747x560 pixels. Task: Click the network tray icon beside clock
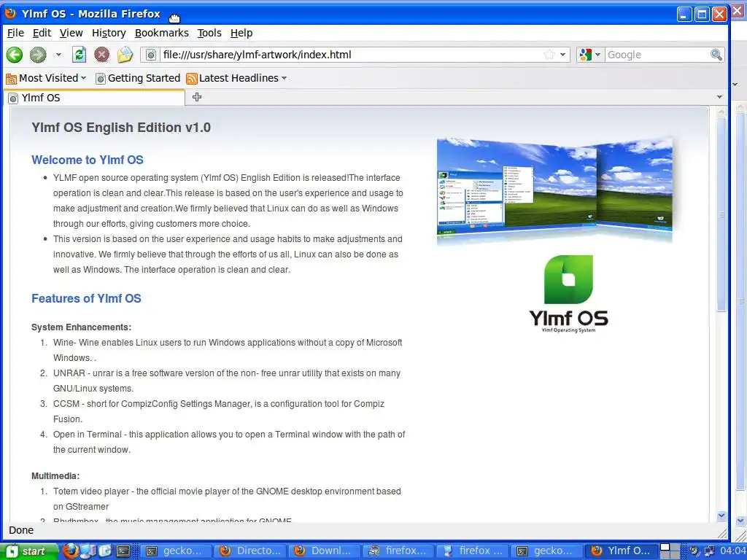click(709, 551)
